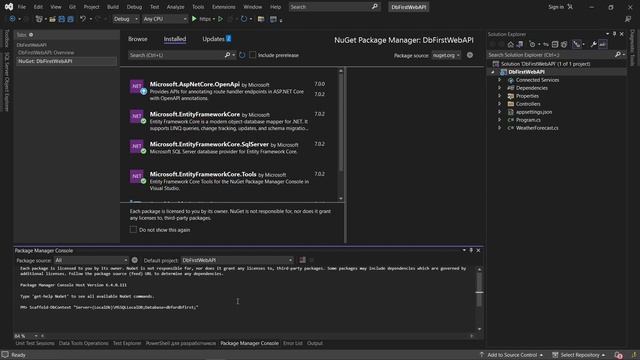Click the Package Manager Console settings gear icon
The height and width of the screenshot is (360, 640).
[135, 260]
